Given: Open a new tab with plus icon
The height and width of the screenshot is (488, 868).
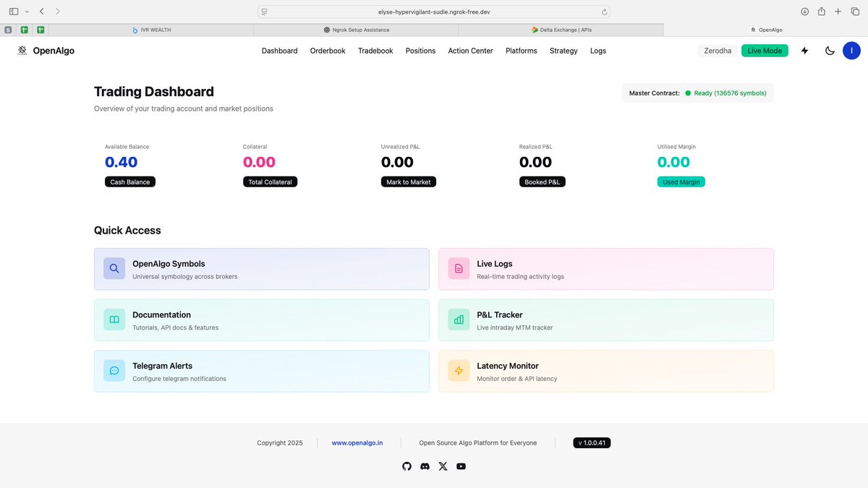Looking at the screenshot, I should pyautogui.click(x=838, y=12).
